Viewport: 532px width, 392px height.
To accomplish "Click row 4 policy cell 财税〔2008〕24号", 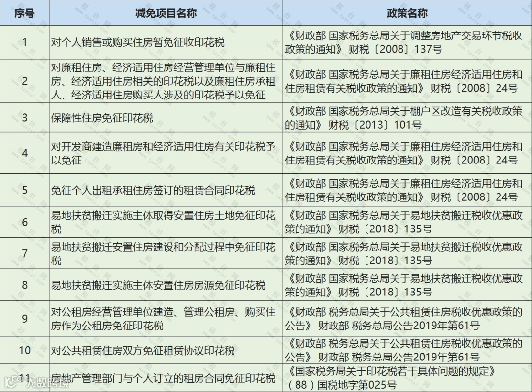I will [x=407, y=153].
